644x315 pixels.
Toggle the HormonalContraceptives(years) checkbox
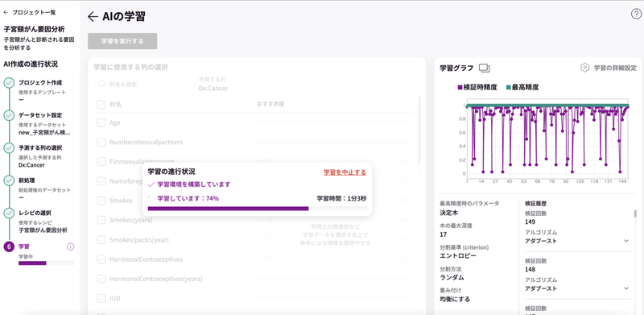pos(101,279)
